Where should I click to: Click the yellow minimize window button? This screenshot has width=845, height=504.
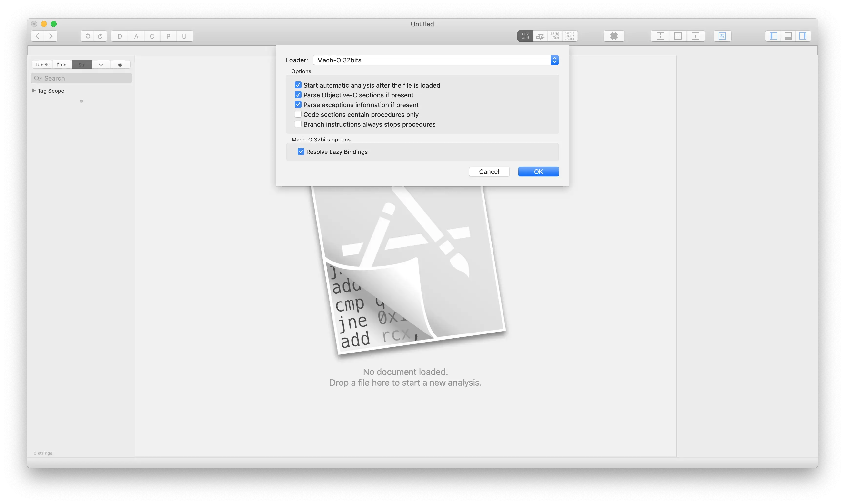point(44,24)
